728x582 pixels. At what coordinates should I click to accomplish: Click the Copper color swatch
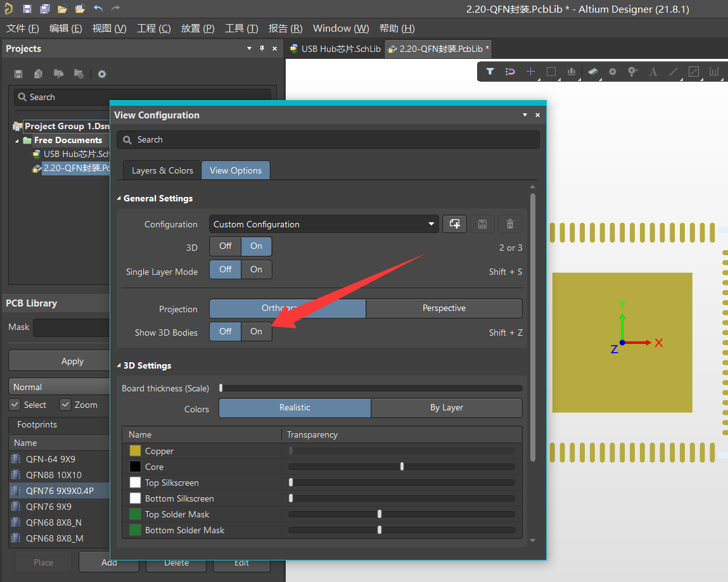pos(135,451)
